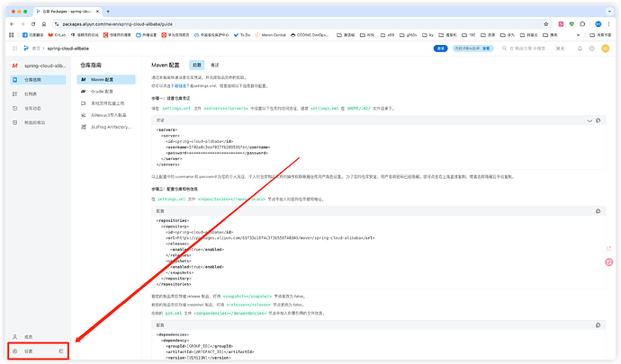This screenshot has width=621, height=364.
Task: Open the grid app launcher icon beside logo
Action: [14, 49]
